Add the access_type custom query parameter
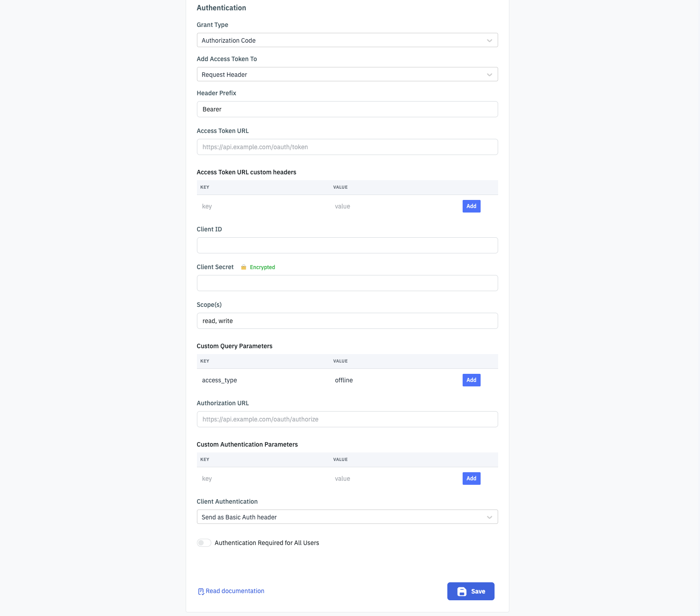Image resolution: width=700 pixels, height=616 pixels. [471, 380]
